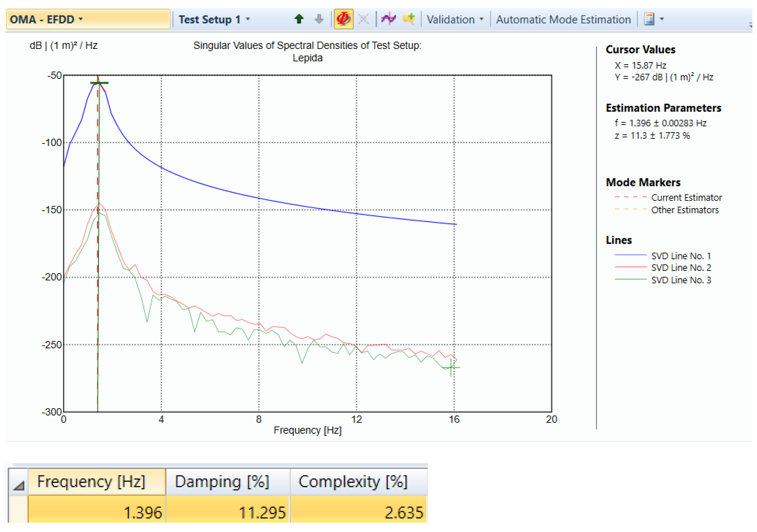Select the SDOF curve fitting icon
The width and height of the screenshot is (757, 532).
tap(388, 19)
